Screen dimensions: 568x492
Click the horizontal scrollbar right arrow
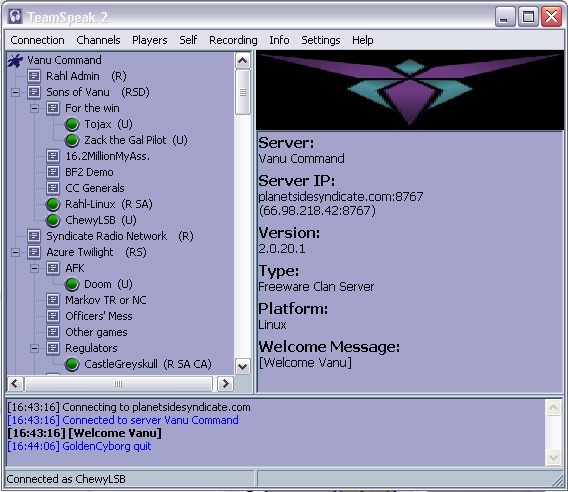(225, 384)
